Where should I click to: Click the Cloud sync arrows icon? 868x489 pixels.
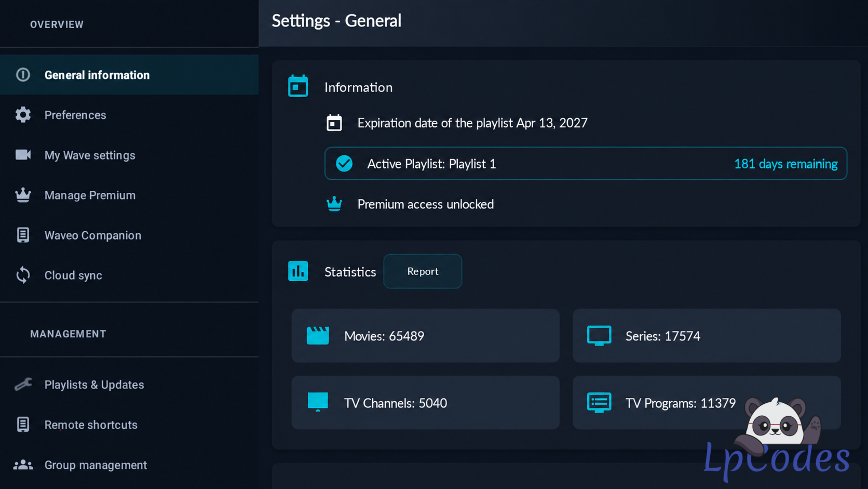[x=23, y=275]
